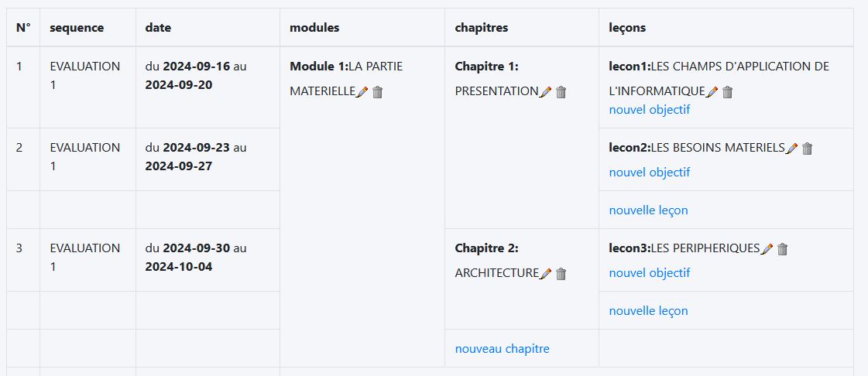Screen dimensions: 868x376
Task: Add nouvel objectif under lecon3
Action: (650, 272)
